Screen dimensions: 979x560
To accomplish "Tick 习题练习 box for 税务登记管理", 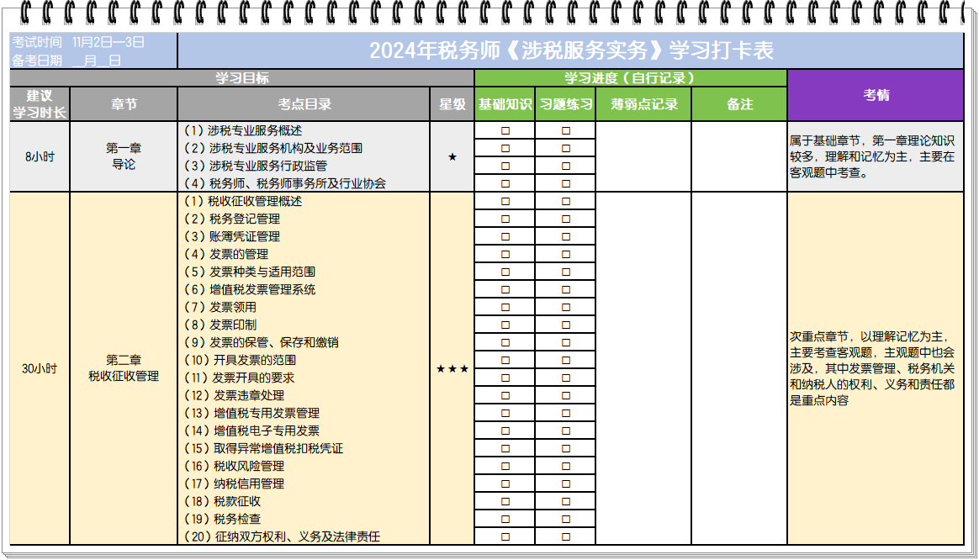I will [x=566, y=219].
